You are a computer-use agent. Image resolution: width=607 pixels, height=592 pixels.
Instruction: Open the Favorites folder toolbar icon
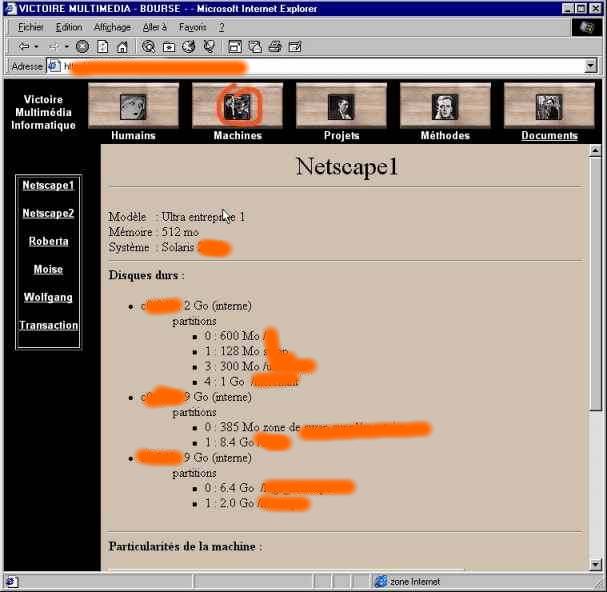click(x=169, y=47)
